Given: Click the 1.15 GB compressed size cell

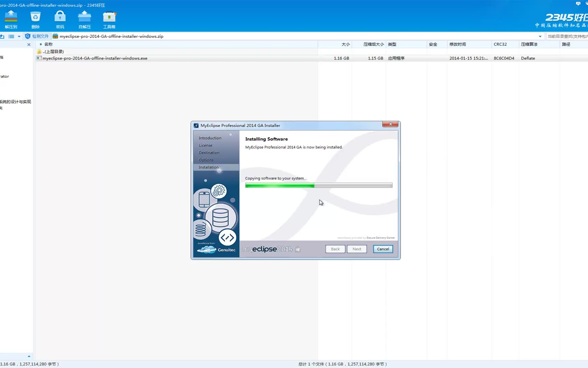Looking at the screenshot, I should (x=375, y=58).
